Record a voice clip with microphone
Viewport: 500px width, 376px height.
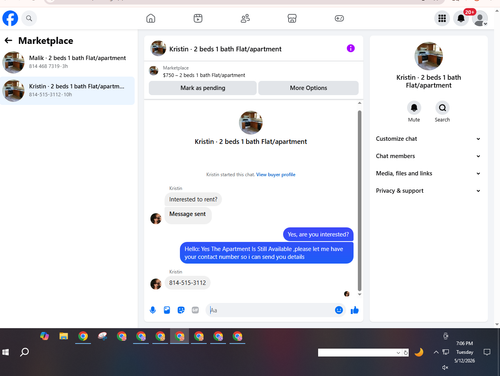tap(153, 310)
